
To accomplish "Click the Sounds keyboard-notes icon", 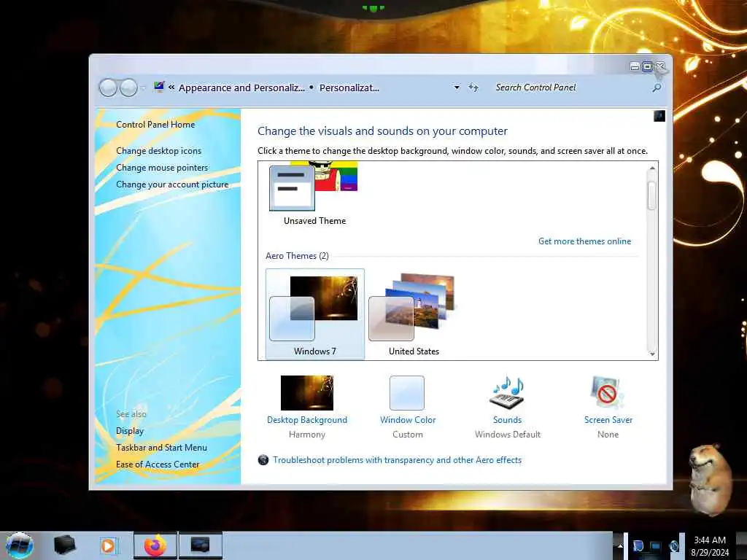I will [508, 392].
